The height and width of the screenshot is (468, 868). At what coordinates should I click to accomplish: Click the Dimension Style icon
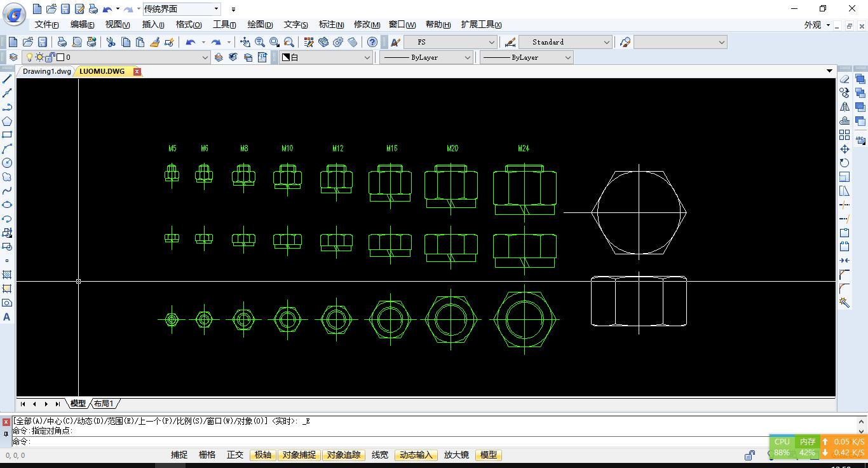click(510, 42)
